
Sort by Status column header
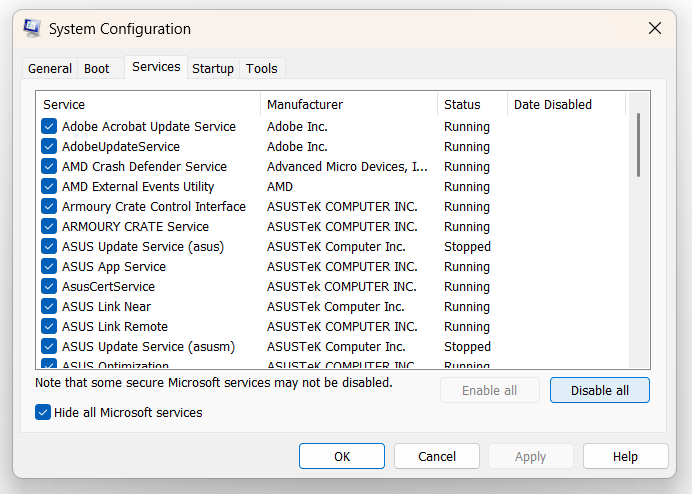pyautogui.click(x=472, y=105)
